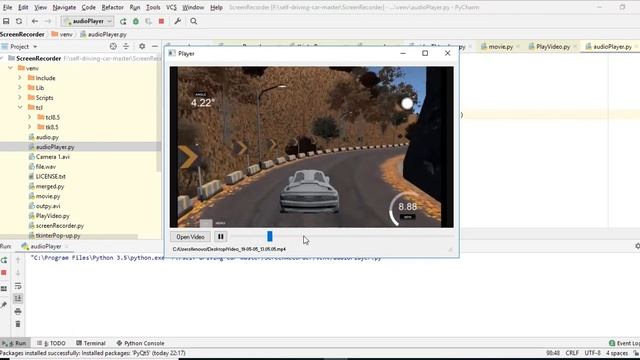Collapse the venv folder

point(10,68)
